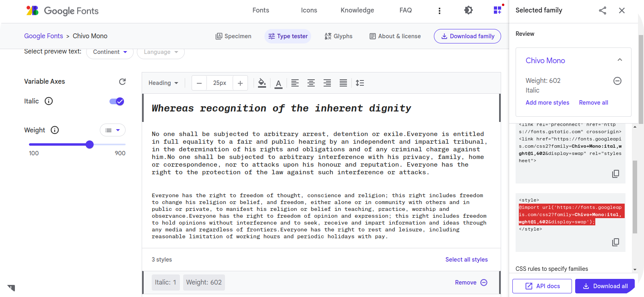Open the FAQ nav item
Image resolution: width=644 pixels, height=297 pixels.
click(x=406, y=10)
